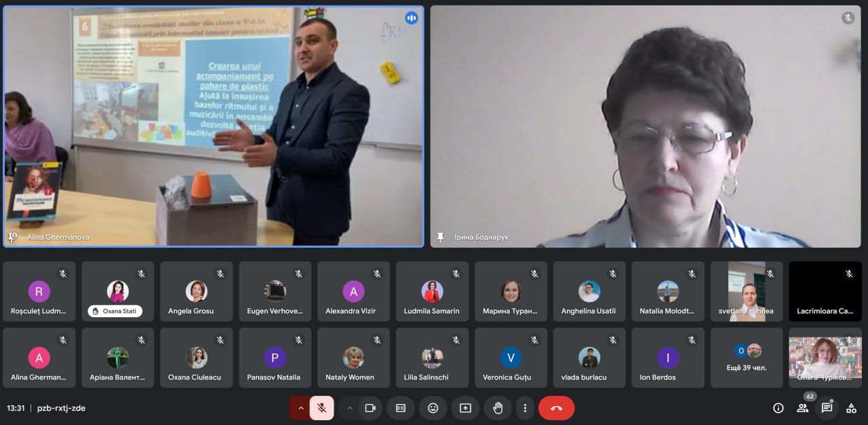Open the three-dot more options menu
Image resolution: width=868 pixels, height=425 pixels.
coord(525,408)
